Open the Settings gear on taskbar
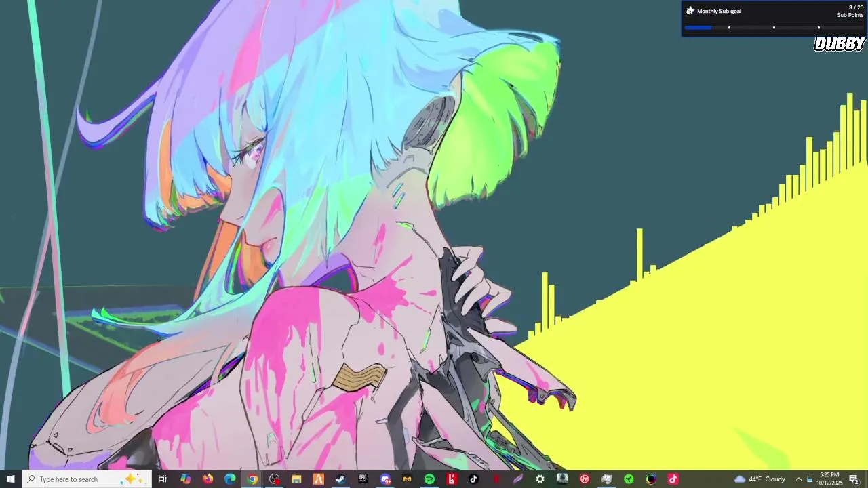This screenshot has height=488, width=868. tap(540, 479)
